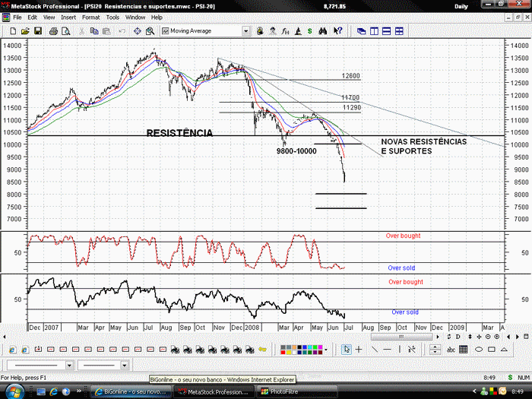The image size is (532, 399).
Task: Switch to PhotoFiltre taskbar button
Action: coord(296,391)
